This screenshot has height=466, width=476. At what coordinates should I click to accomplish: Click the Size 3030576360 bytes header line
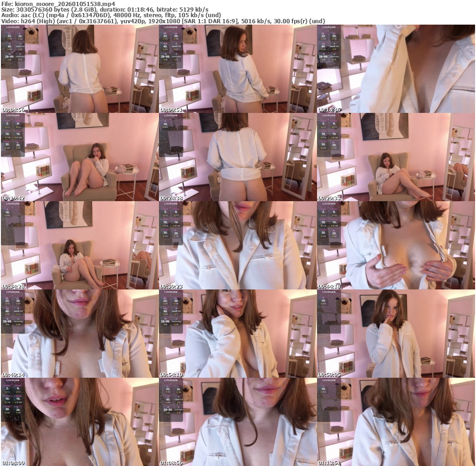pos(105,9)
